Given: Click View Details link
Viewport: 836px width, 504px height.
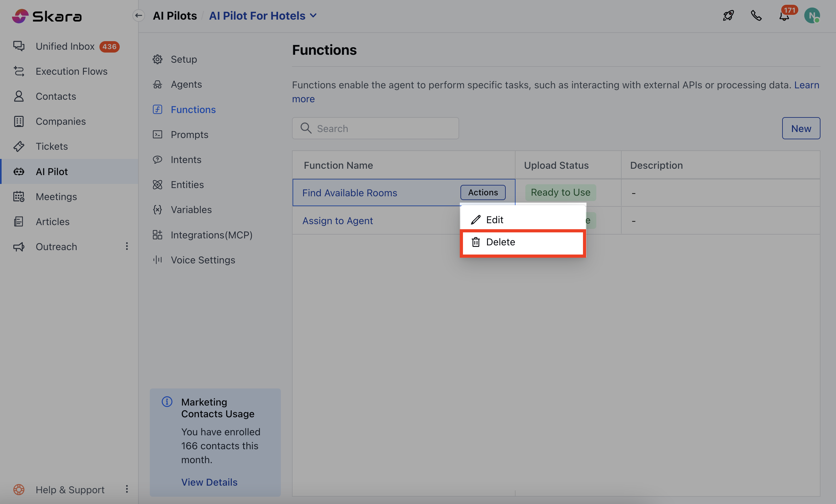Looking at the screenshot, I should pyautogui.click(x=209, y=482).
